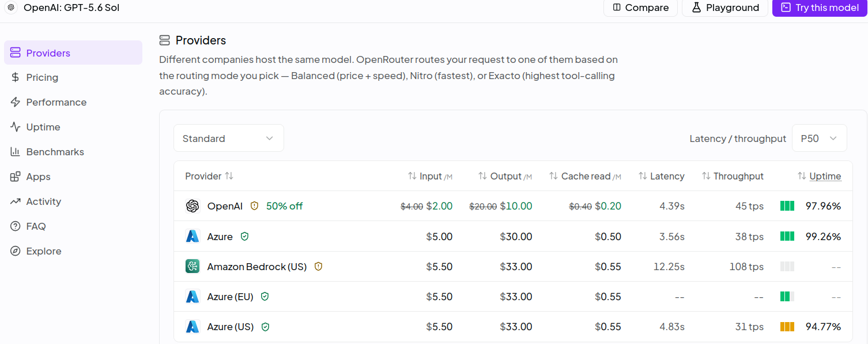The image size is (868, 344).
Task: Open the P50 percentile dropdown
Action: pos(820,138)
